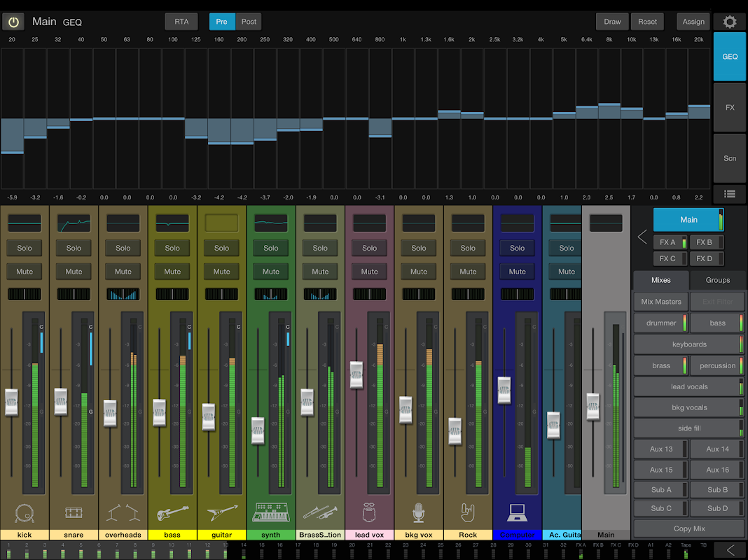The image size is (748, 560).
Task: Select the snare drum channel icon
Action: pyautogui.click(x=74, y=512)
